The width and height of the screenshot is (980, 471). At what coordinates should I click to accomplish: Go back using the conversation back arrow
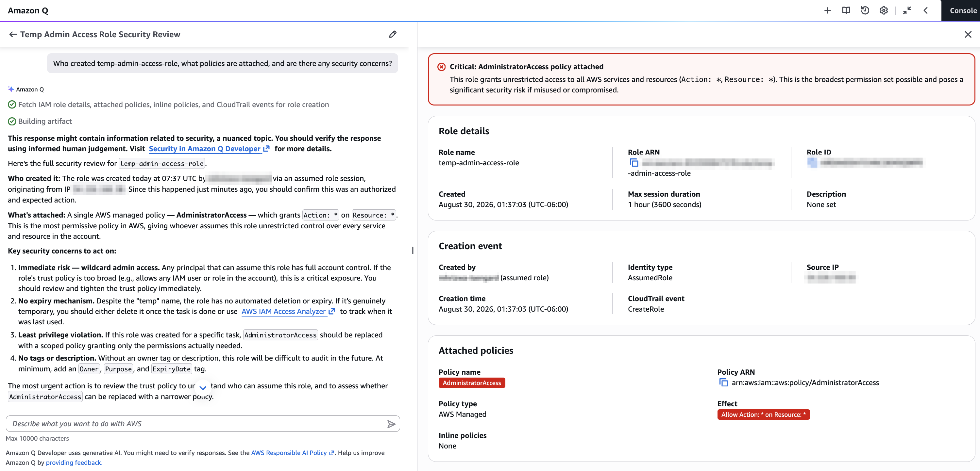point(12,34)
